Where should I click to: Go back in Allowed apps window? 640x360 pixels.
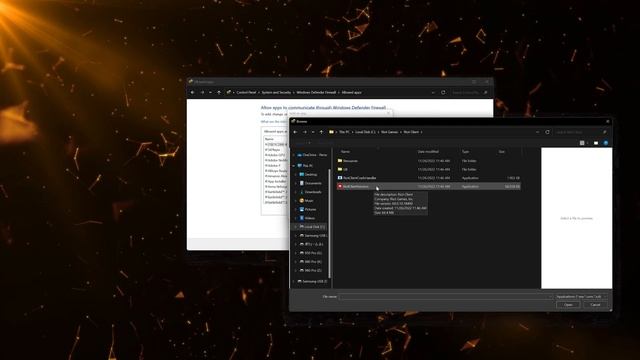(x=193, y=93)
